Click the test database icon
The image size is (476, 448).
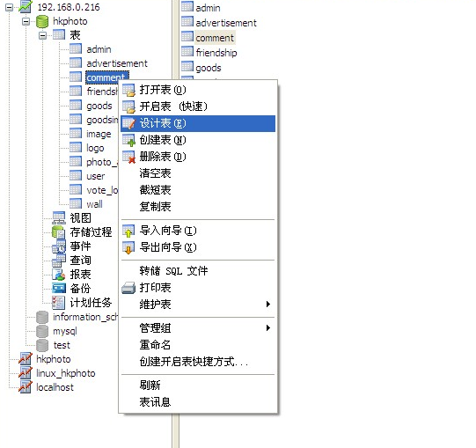point(42,345)
